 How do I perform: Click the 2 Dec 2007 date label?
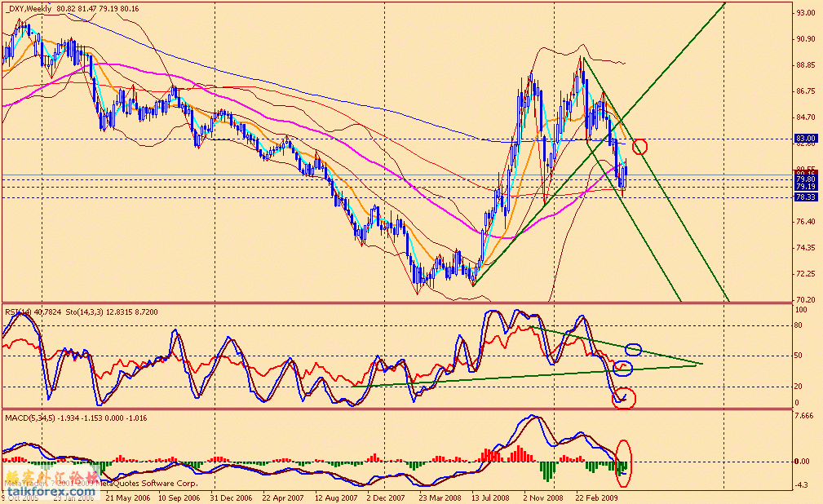386,497
